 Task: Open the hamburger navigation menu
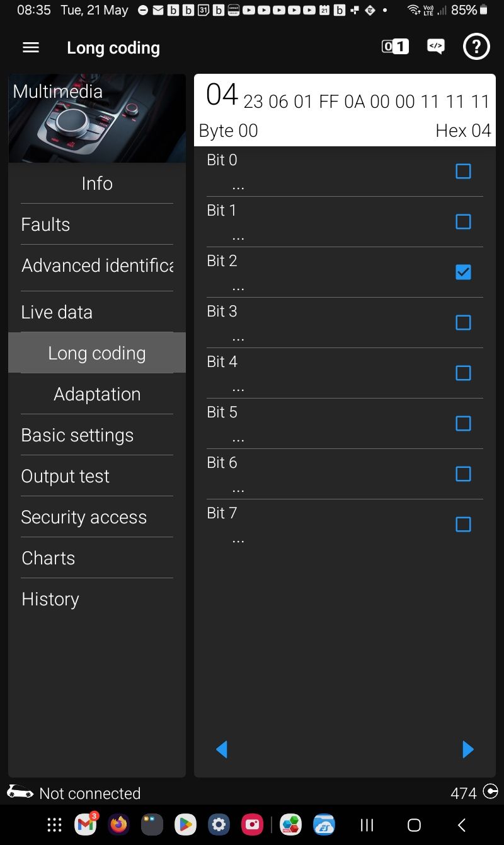pyautogui.click(x=30, y=48)
